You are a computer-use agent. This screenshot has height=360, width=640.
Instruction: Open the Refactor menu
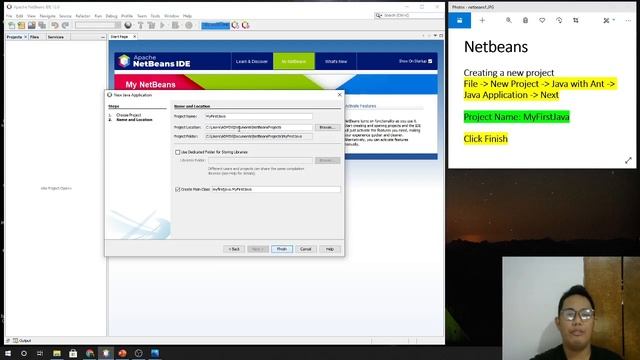(x=82, y=16)
